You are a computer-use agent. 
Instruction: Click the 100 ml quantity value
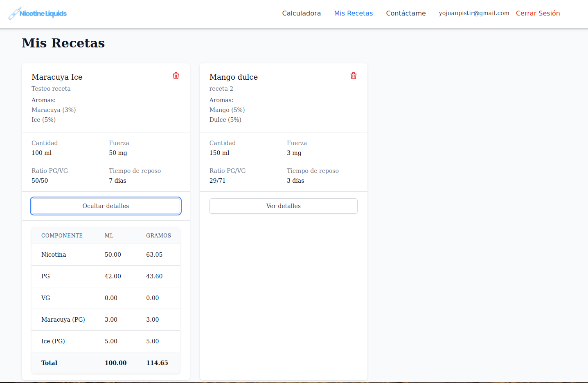tap(42, 153)
